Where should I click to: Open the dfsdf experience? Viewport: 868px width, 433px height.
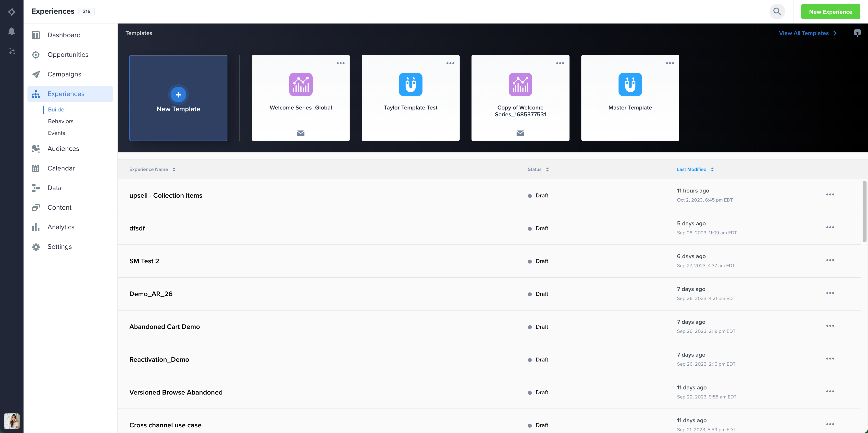tap(137, 228)
